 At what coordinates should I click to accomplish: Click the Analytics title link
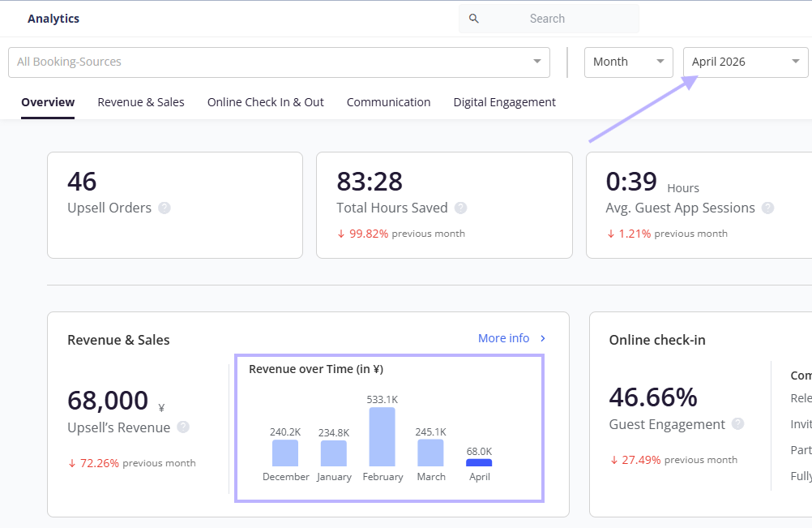(53, 19)
